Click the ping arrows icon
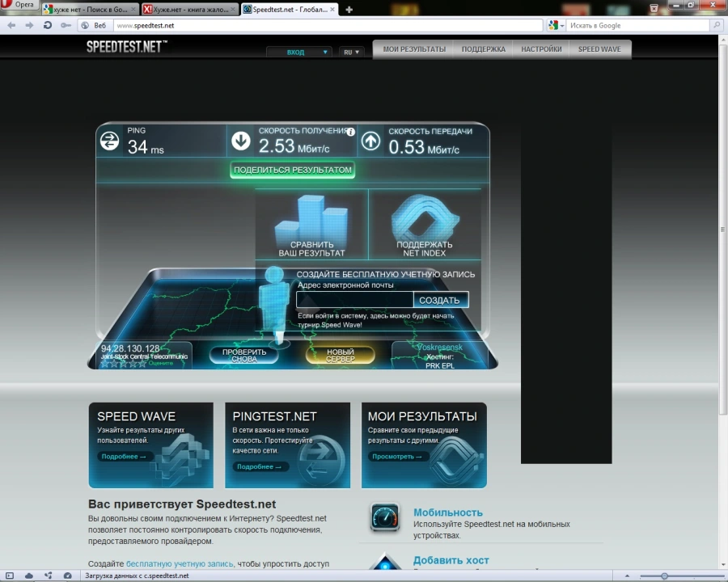The image size is (728, 582). (x=109, y=141)
